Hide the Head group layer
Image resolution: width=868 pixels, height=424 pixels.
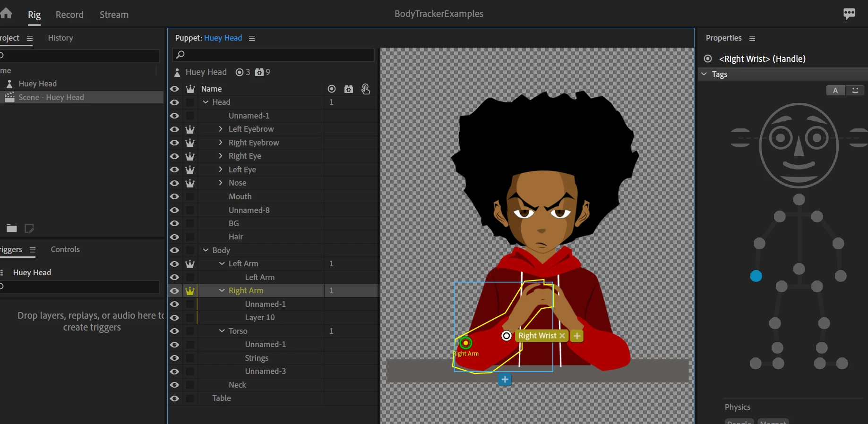pos(175,102)
